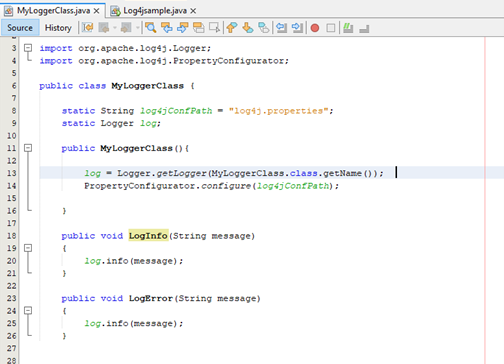The width and height of the screenshot is (504, 364).
Task: Click the Comment lines icon
Action: (348, 28)
